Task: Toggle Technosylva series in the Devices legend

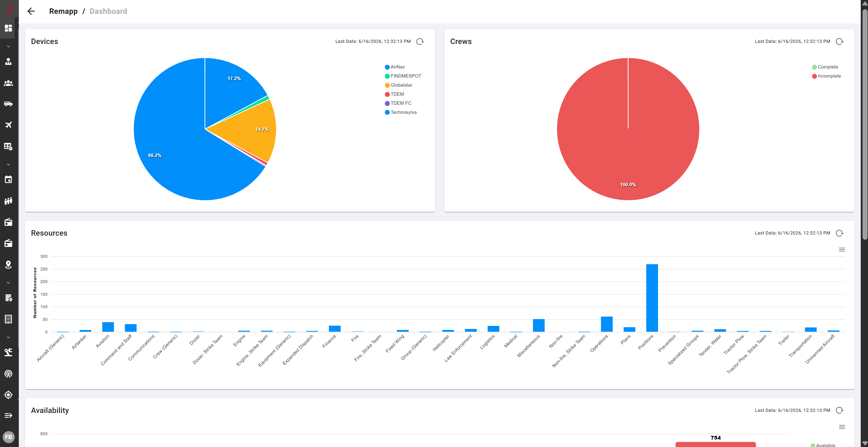Action: [x=401, y=112]
